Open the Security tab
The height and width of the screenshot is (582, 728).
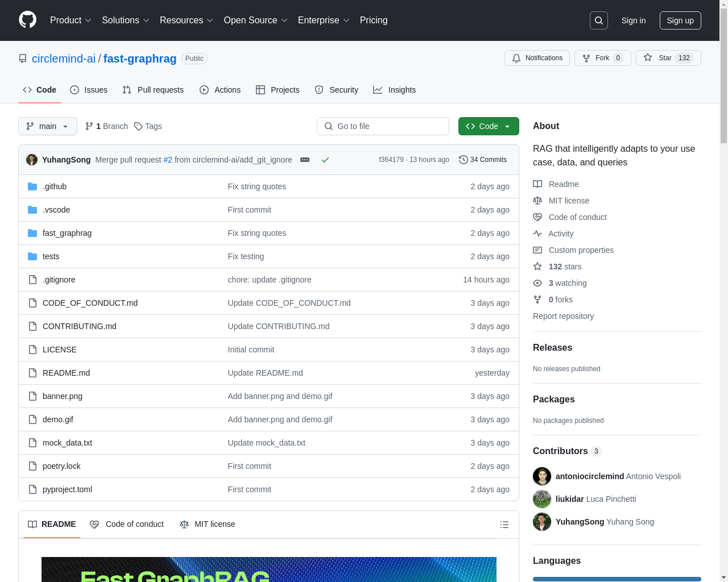pos(337,90)
